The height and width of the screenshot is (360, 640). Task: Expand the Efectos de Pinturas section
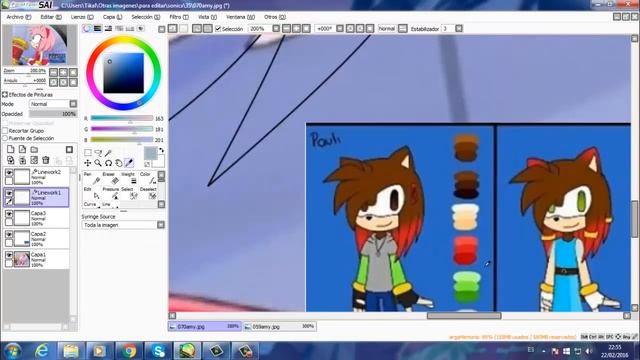pyautogui.click(x=5, y=95)
